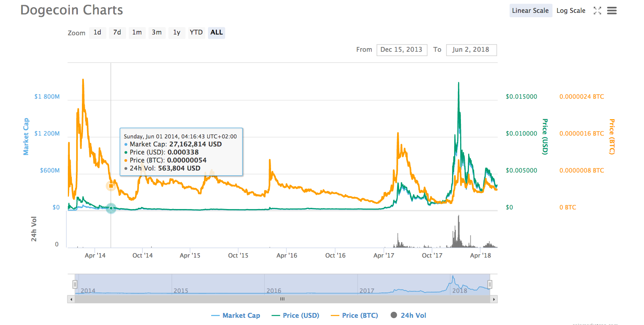Click the navigator scrollbar left arrow

point(71,299)
